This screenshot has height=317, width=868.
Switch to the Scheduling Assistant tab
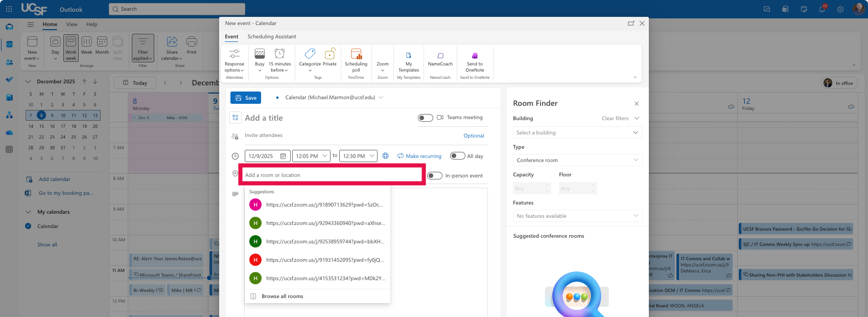pyautogui.click(x=272, y=37)
